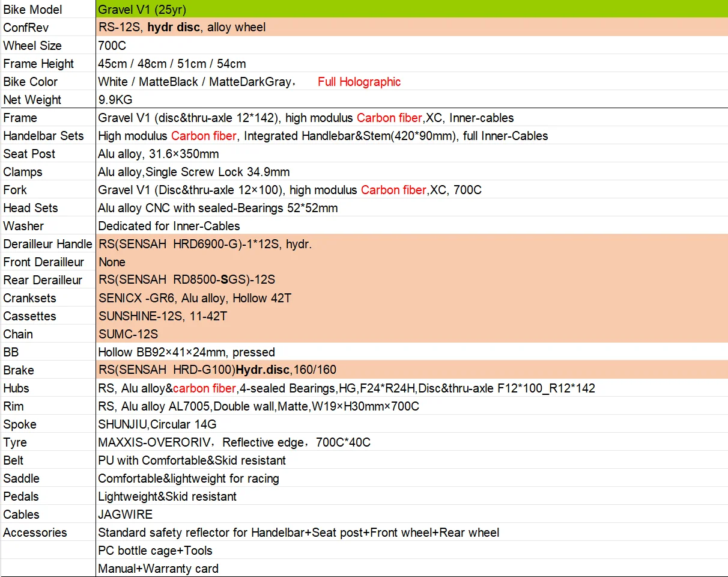Select the ConfRev value RS-12S hydr disc

[411, 27]
